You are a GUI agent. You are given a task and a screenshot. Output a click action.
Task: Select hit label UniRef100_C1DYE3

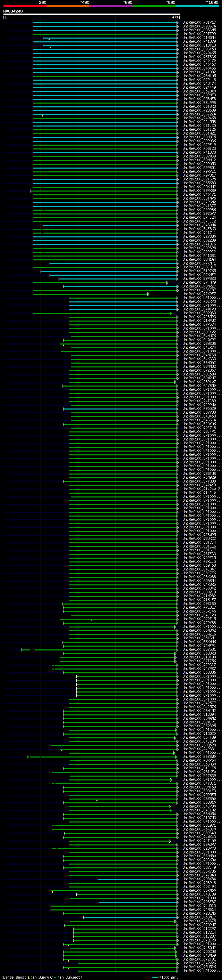click(x=199, y=45)
